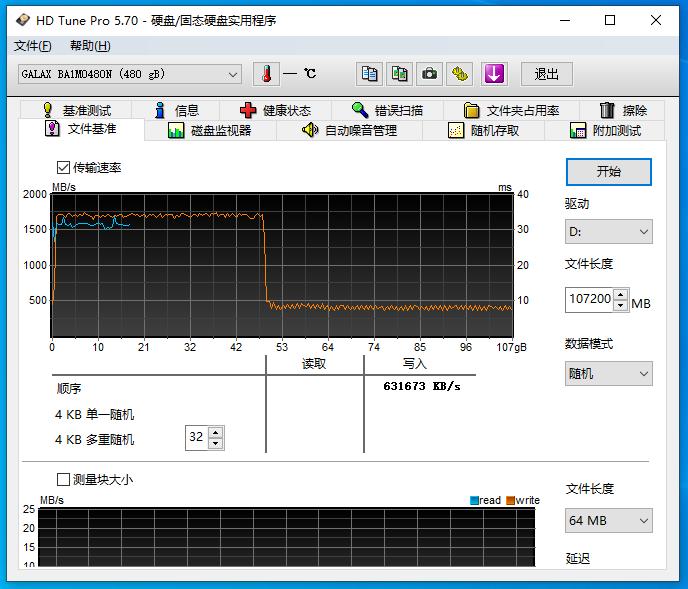Screen dimensions: 688x589
Task: Click the 107200 file length input field
Action: tap(589, 299)
